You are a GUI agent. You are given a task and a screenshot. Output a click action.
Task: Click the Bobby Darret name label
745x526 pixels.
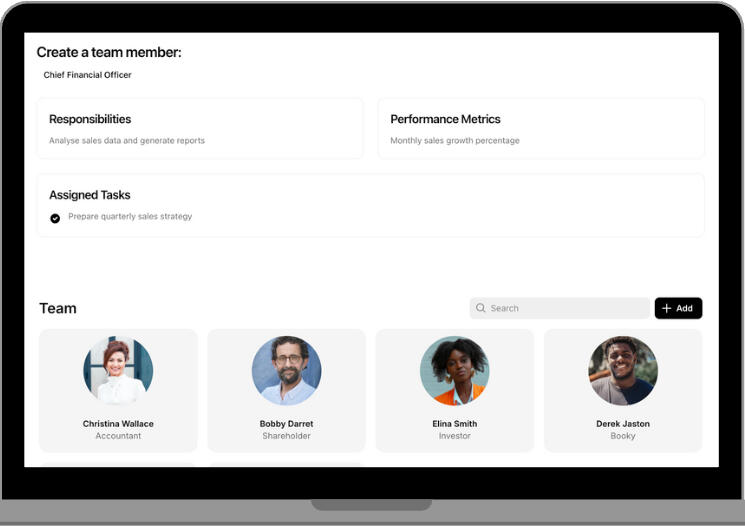point(286,424)
